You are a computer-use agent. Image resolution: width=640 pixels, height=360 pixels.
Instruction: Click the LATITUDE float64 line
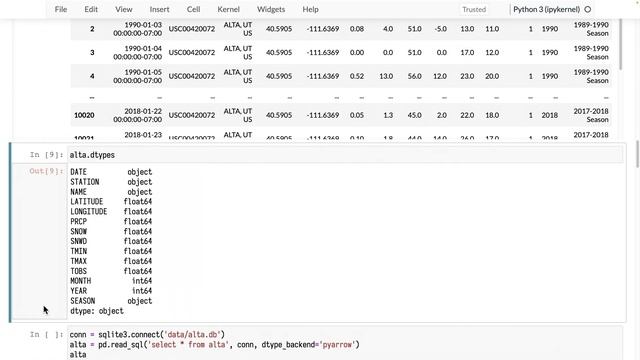pyautogui.click(x=111, y=202)
